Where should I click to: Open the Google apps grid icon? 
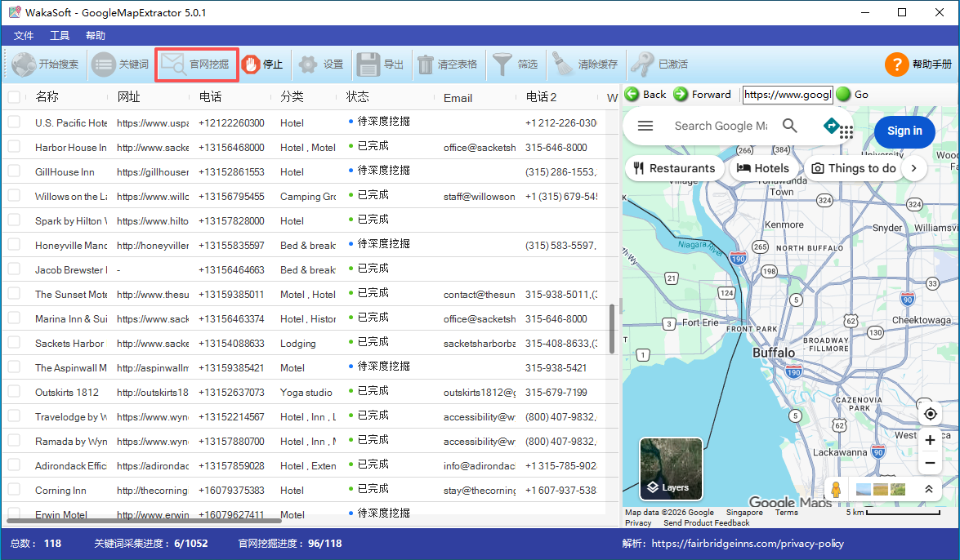tap(846, 132)
